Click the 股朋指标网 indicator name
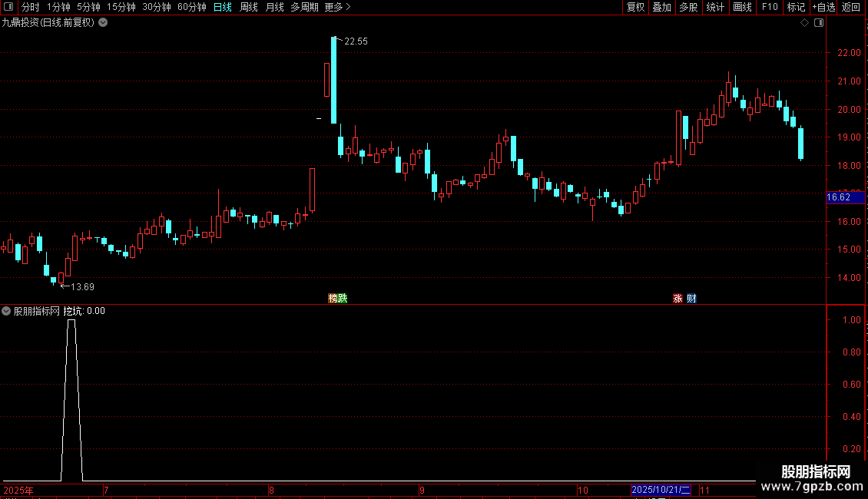The height and width of the screenshot is (499, 868). [37, 311]
